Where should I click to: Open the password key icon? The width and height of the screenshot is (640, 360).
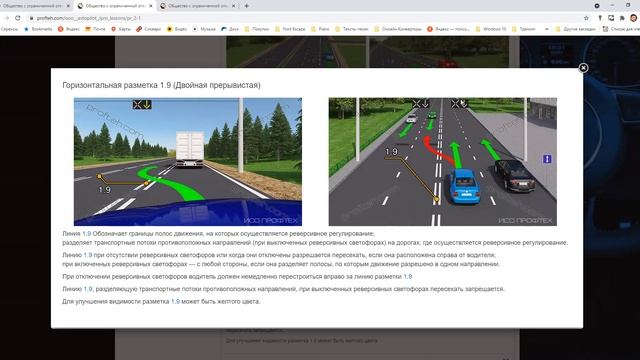click(x=600, y=18)
